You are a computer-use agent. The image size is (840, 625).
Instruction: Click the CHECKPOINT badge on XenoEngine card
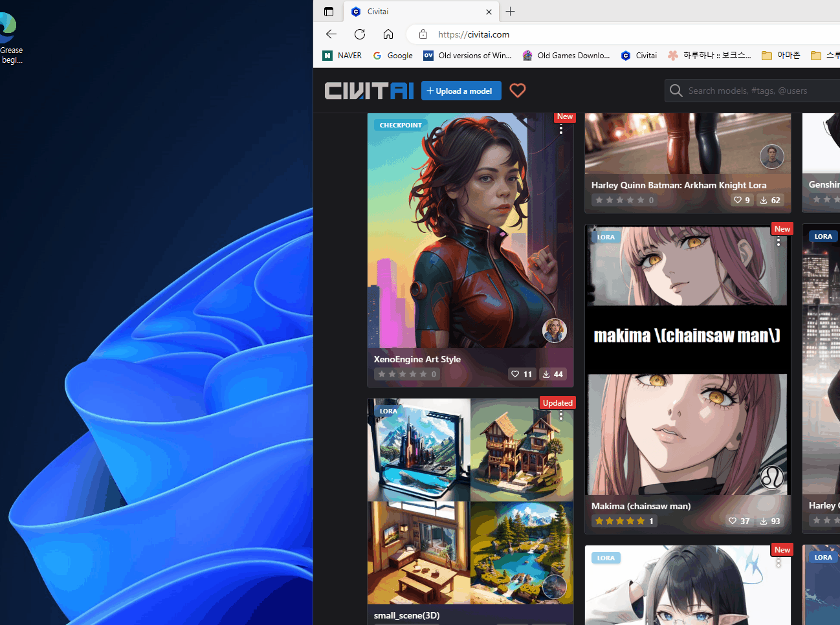(401, 125)
